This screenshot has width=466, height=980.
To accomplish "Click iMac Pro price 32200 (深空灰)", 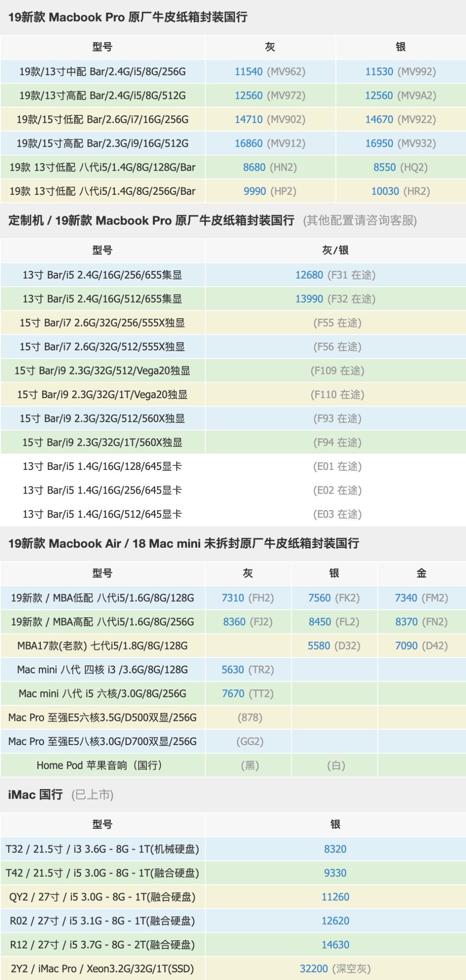I will pyautogui.click(x=335, y=969).
